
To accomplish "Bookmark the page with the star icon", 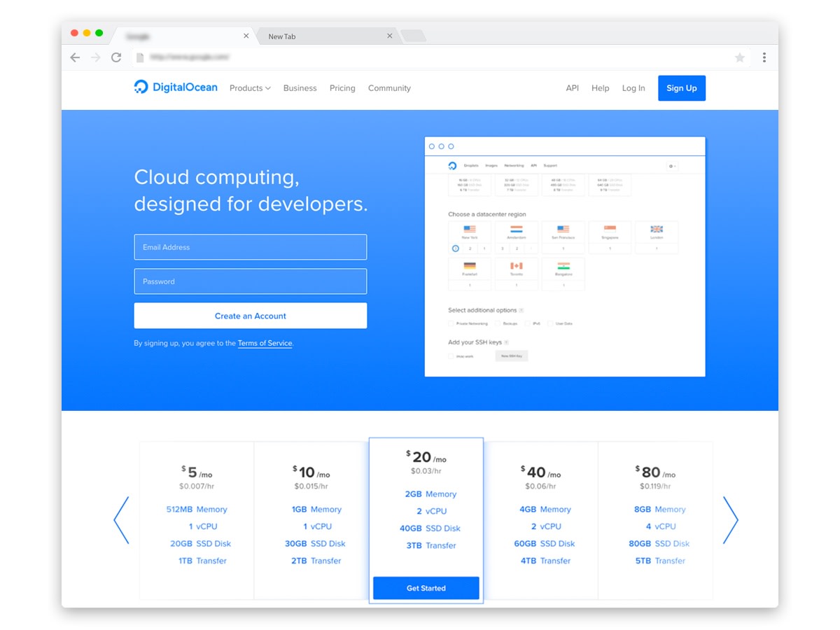I will [x=740, y=57].
